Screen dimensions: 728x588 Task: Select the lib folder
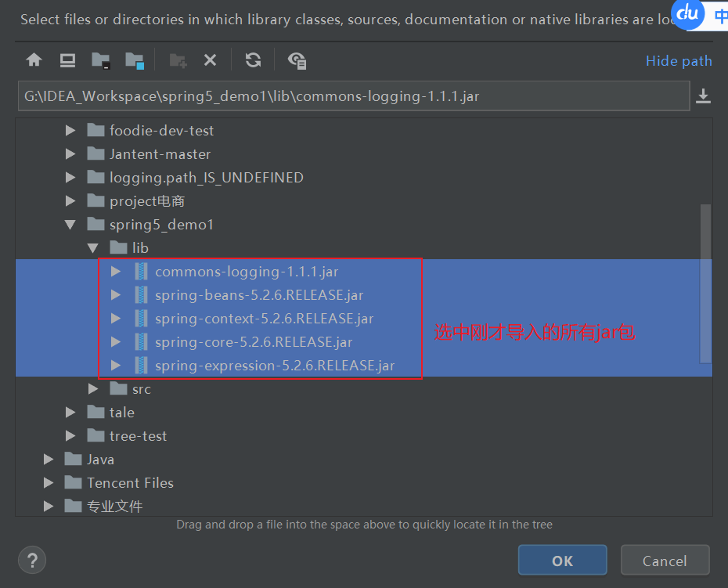129,247
